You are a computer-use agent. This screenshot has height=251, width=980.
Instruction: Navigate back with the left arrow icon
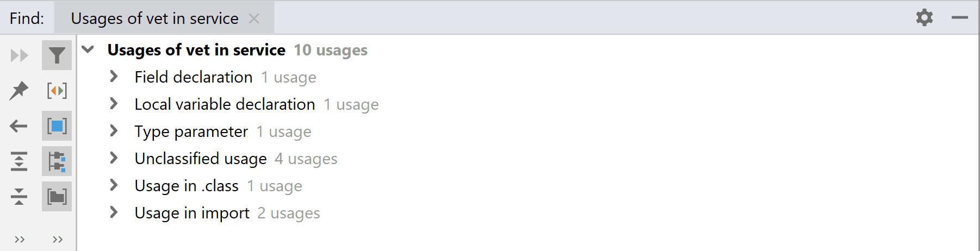[x=19, y=127]
